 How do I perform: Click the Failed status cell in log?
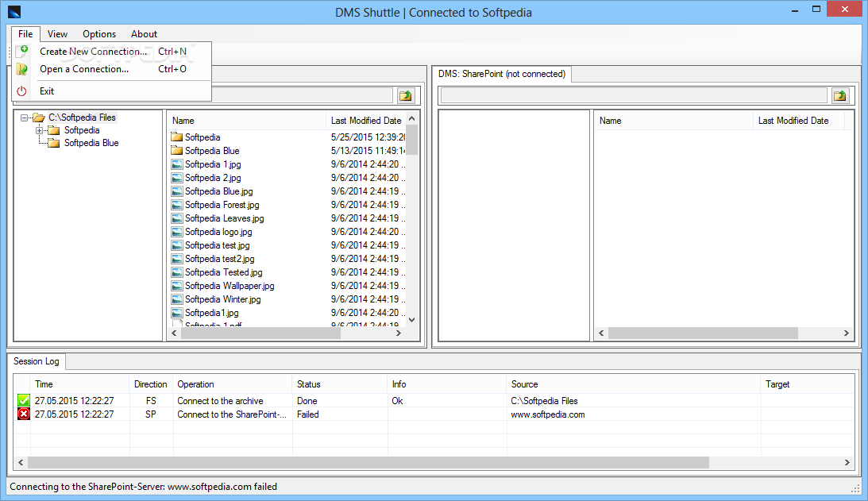(x=308, y=414)
